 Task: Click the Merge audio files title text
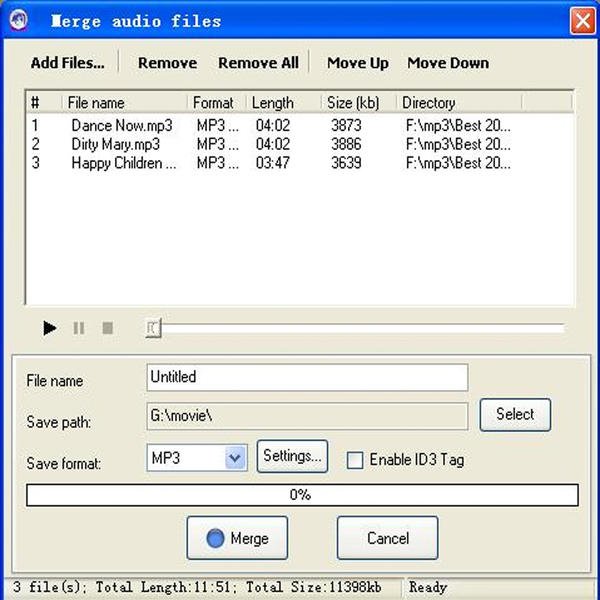coord(136,21)
